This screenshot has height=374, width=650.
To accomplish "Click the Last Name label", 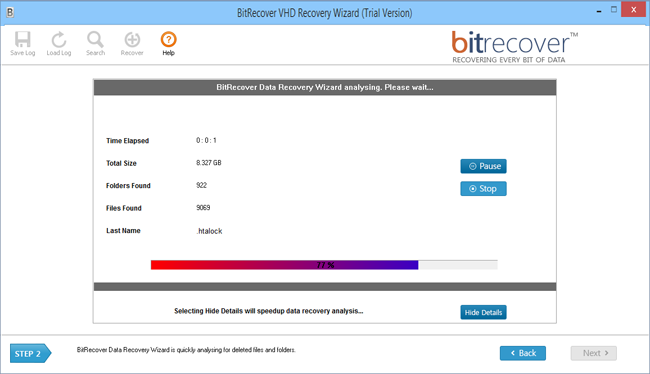I will tap(123, 231).
